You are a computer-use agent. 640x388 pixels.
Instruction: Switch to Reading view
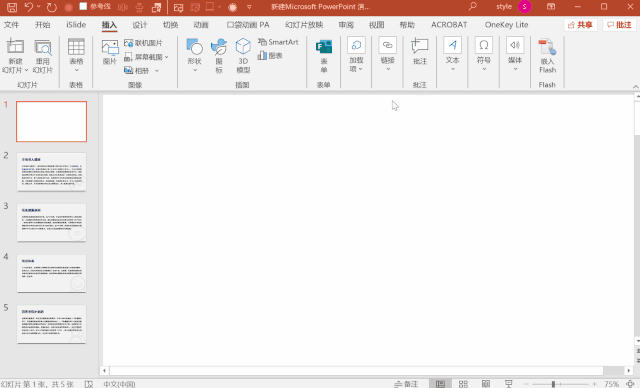click(486, 384)
